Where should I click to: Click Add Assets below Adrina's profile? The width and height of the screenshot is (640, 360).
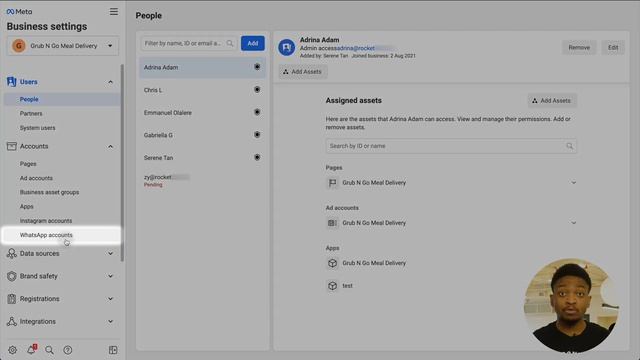[x=302, y=72]
